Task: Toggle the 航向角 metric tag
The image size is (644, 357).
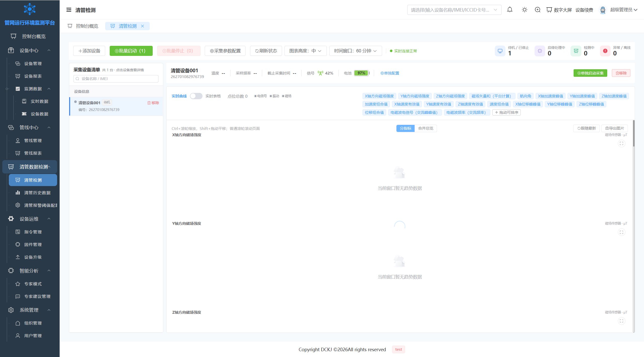Action: click(x=525, y=96)
